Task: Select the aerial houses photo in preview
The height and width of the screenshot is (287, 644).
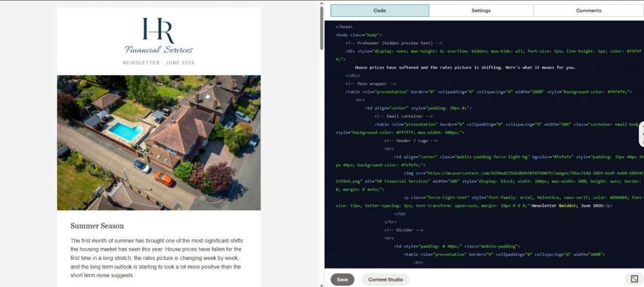Action: click(158, 143)
